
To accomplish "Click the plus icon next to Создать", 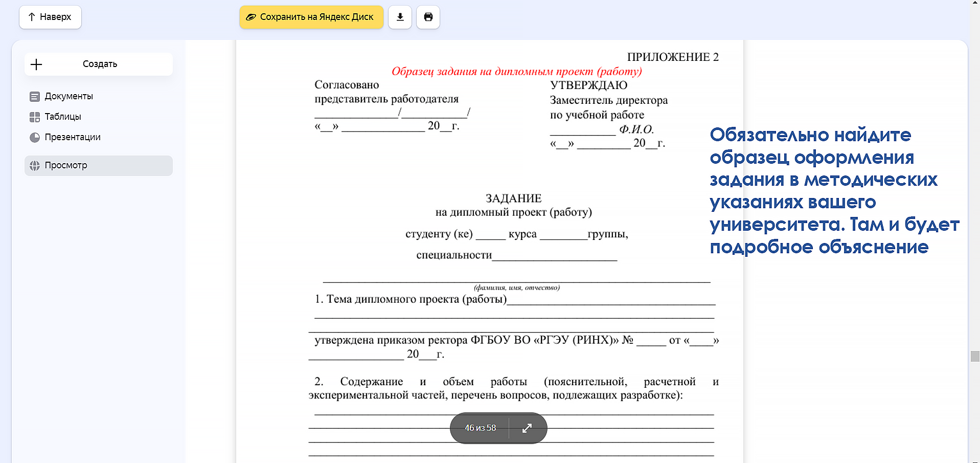I will click(x=36, y=64).
